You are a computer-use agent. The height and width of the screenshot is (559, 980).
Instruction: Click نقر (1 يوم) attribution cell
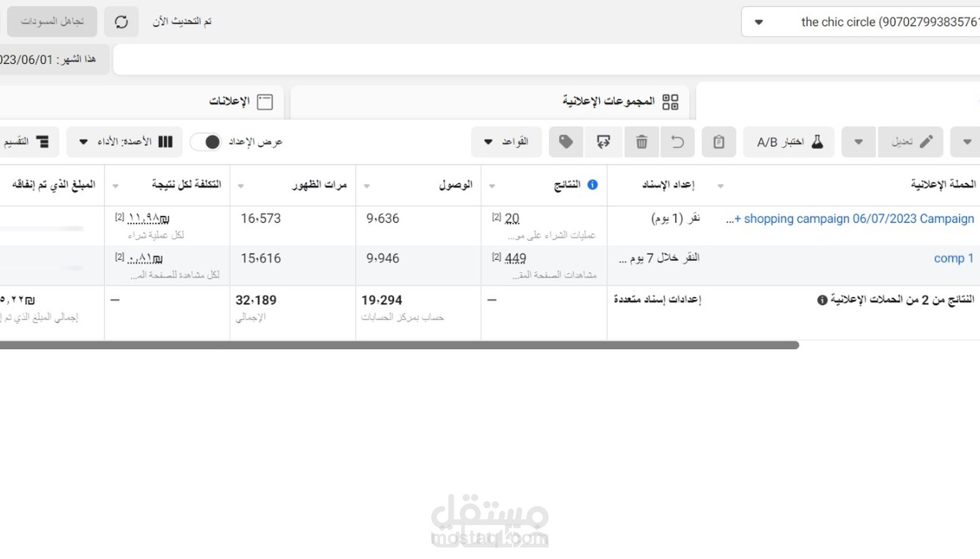tap(675, 218)
